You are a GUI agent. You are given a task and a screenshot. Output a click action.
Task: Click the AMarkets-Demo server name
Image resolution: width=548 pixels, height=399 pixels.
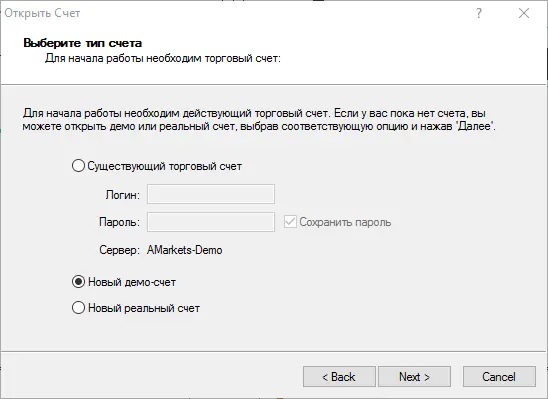coord(185,250)
